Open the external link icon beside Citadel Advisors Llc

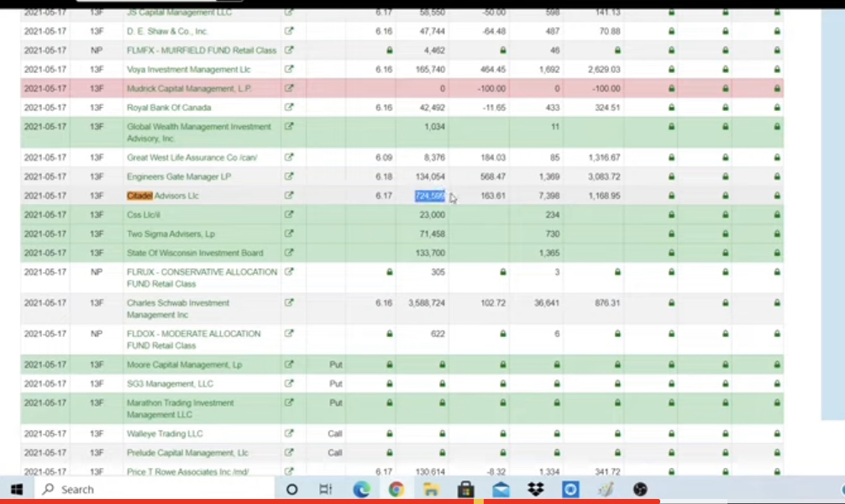click(289, 196)
